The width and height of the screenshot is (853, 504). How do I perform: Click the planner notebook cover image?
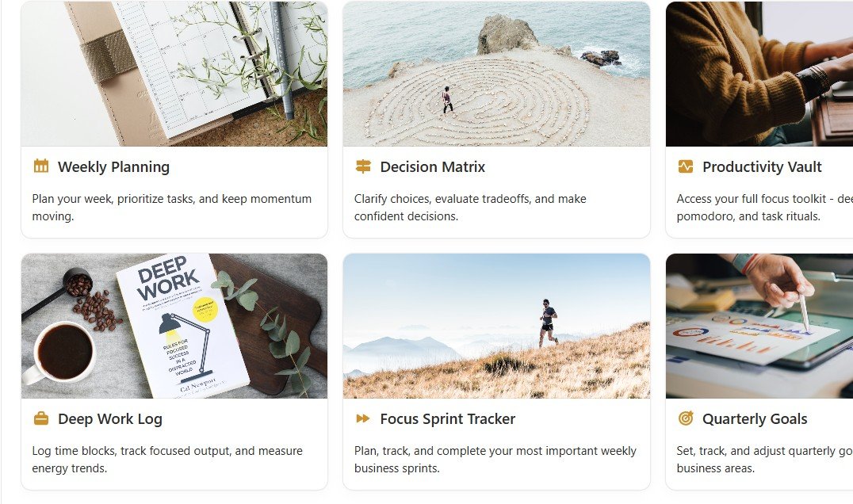point(174,74)
